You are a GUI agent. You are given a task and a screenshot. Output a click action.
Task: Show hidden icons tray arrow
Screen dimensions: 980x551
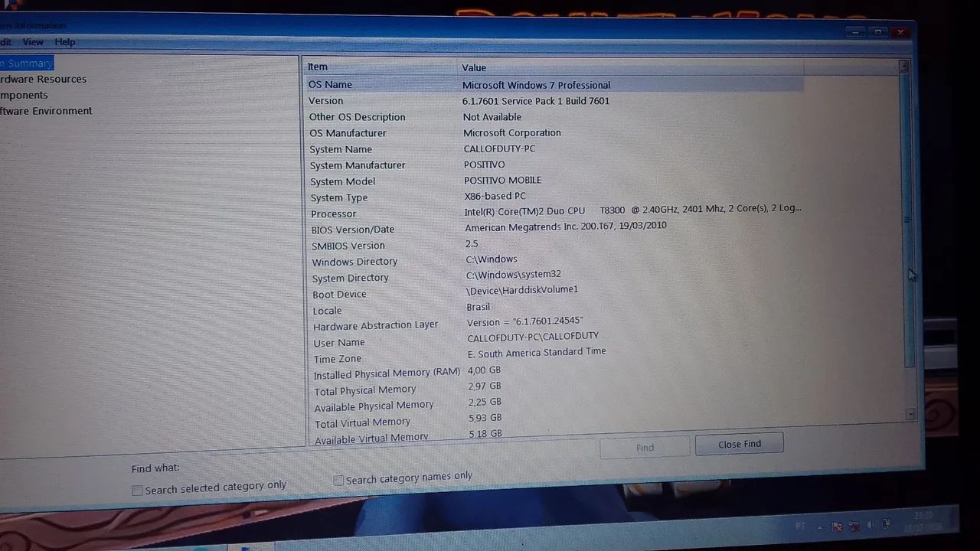tap(821, 527)
